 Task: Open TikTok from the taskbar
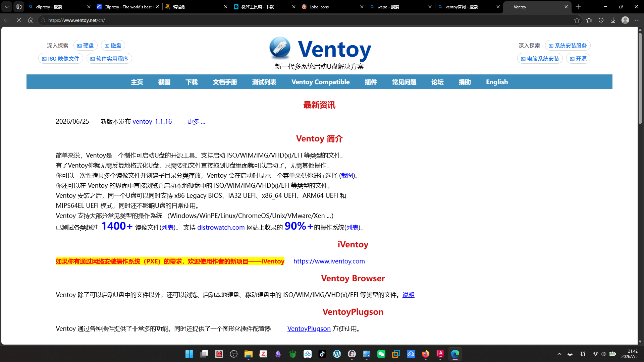(322, 354)
